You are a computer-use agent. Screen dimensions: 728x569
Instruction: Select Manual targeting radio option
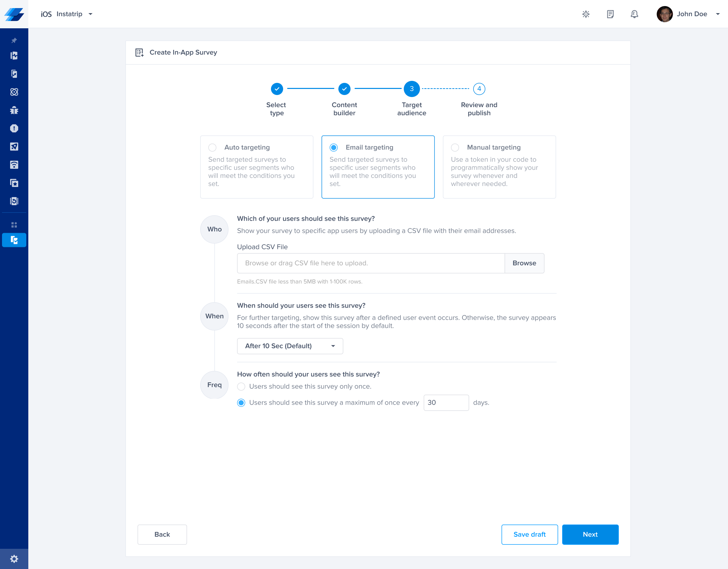tap(455, 148)
